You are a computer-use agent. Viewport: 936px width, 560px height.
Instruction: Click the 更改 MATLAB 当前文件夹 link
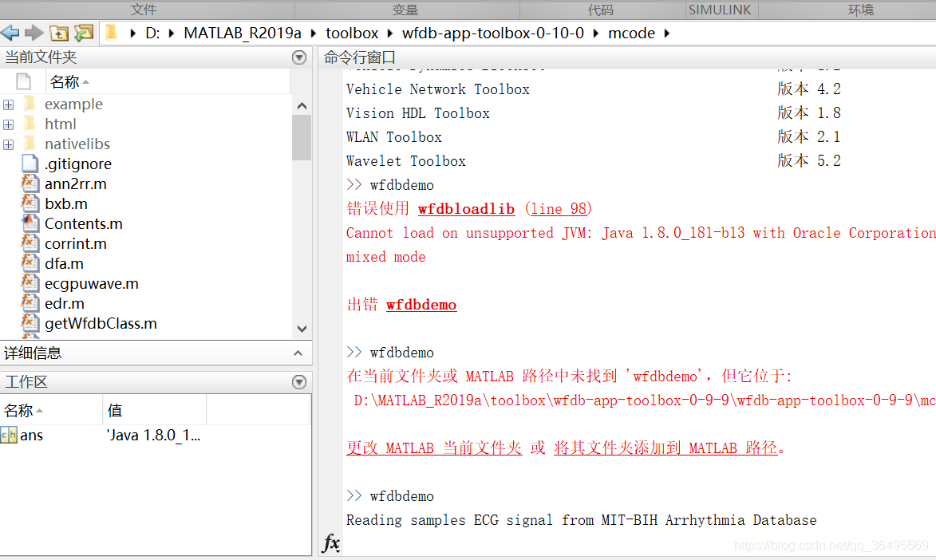point(433,448)
